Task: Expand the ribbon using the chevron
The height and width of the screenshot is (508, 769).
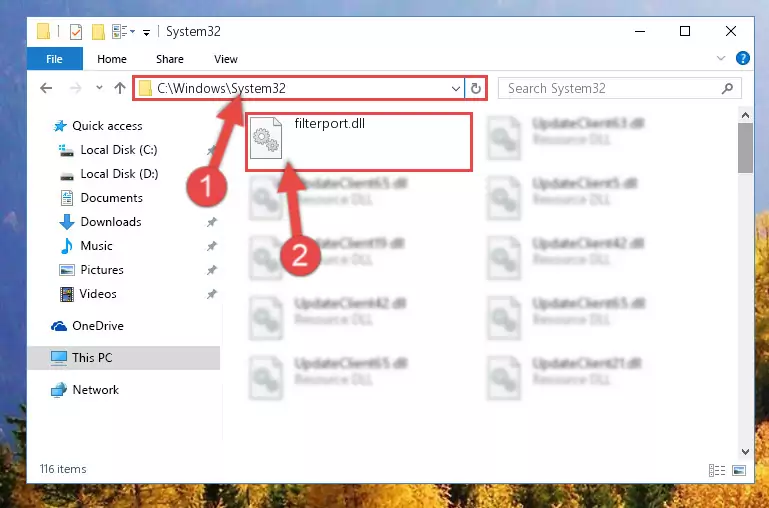Action: [x=720, y=58]
